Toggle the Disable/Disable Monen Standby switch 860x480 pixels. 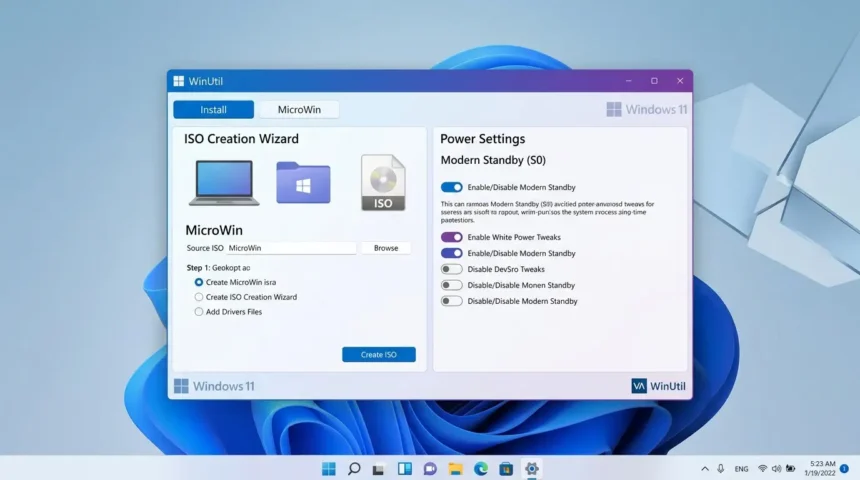click(452, 285)
